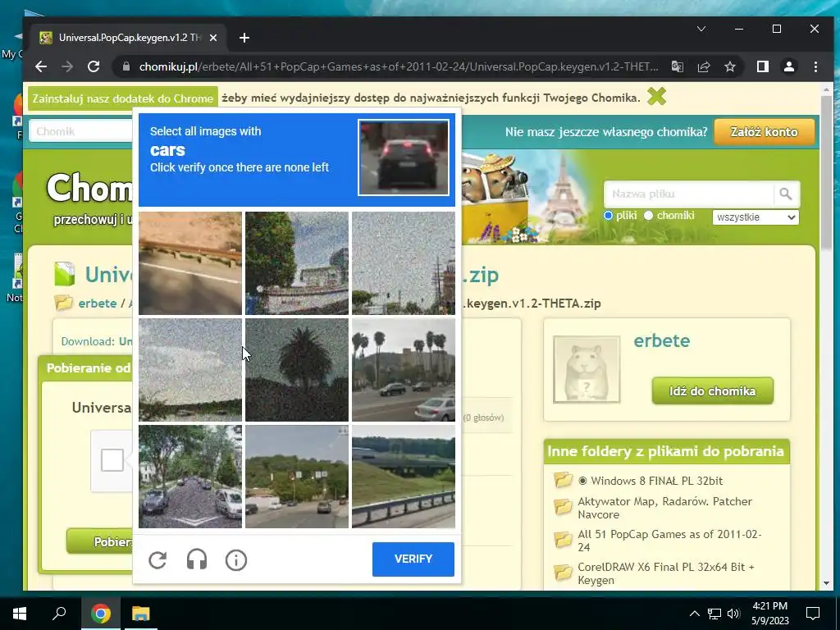The image size is (840, 630).
Task: Open the Windows 8 FINAL PL 32bit folder
Action: [x=657, y=481]
